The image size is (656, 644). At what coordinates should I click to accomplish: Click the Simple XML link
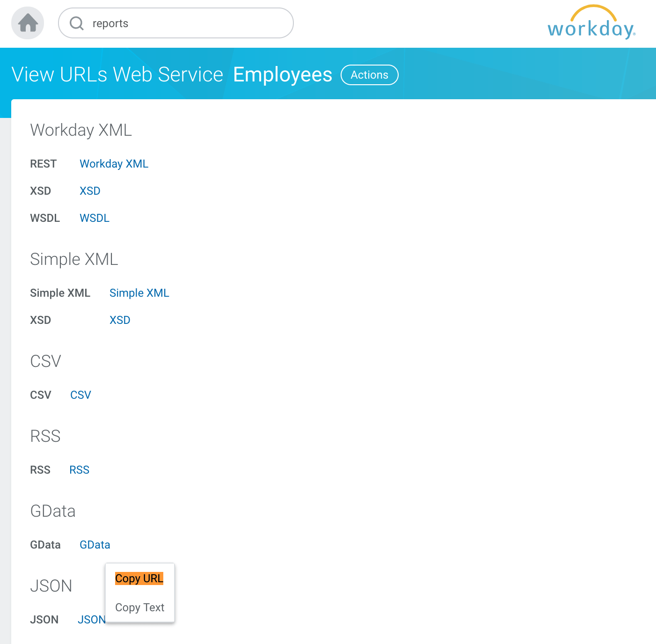139,293
